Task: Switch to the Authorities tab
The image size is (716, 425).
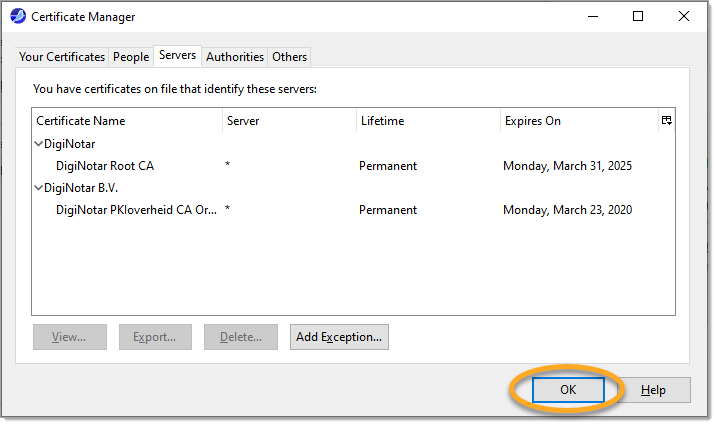Action: (235, 57)
